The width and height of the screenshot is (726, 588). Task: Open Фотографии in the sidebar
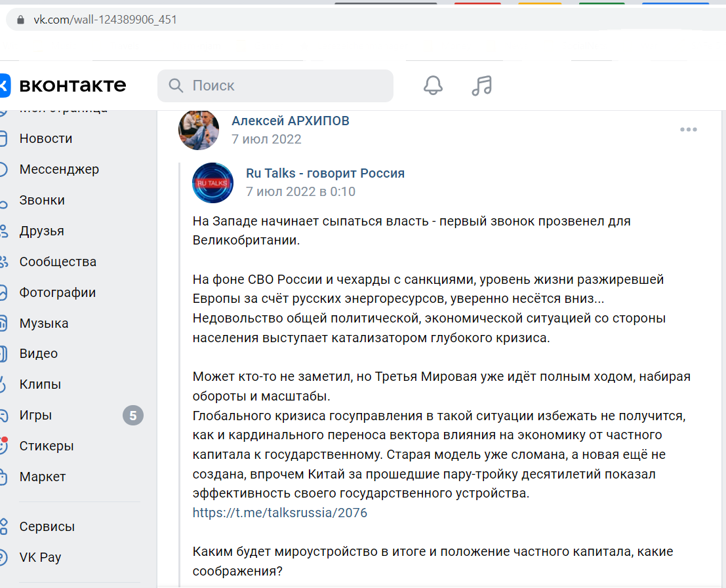click(58, 292)
